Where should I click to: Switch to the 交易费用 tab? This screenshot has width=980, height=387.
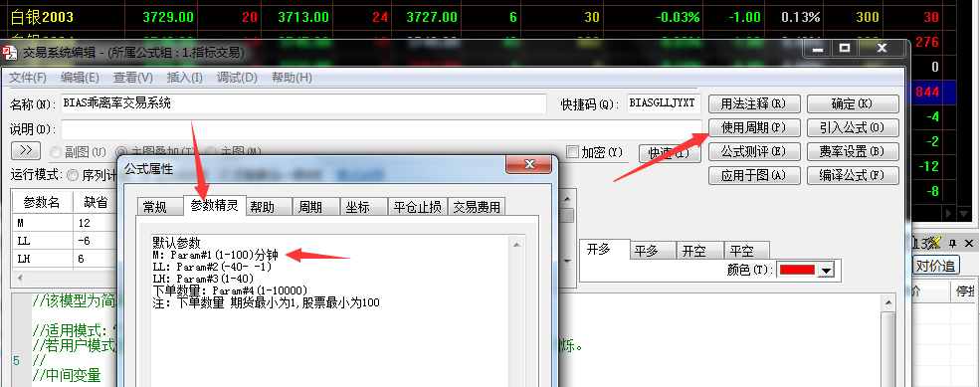pyautogui.click(x=477, y=207)
